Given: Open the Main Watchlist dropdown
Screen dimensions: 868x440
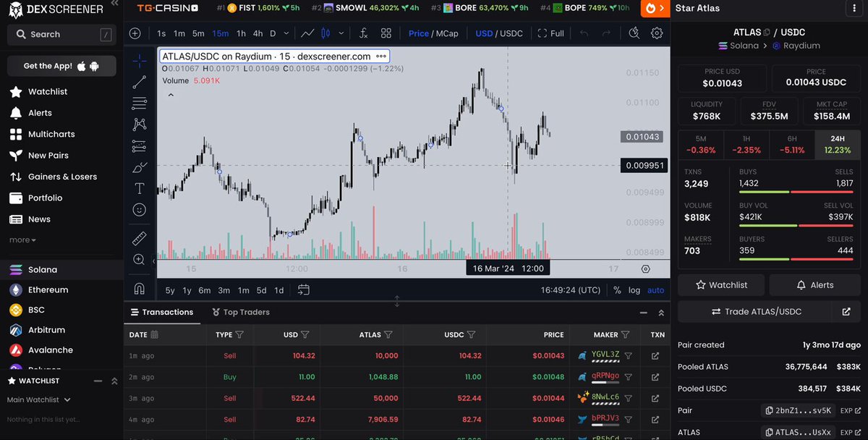Looking at the screenshot, I should (39, 399).
